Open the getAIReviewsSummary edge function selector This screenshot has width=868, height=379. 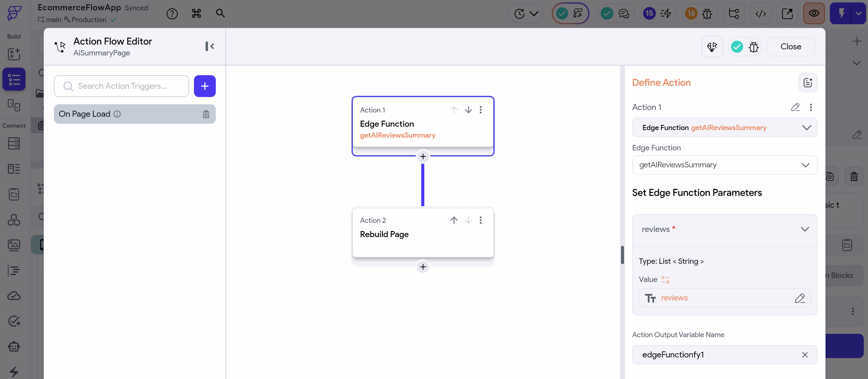pos(724,165)
